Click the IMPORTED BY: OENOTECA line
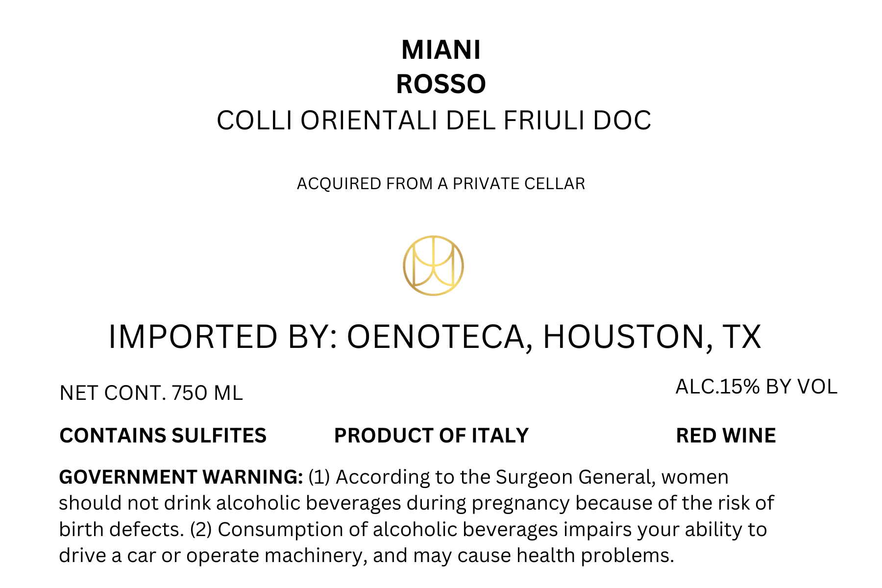Image resolution: width=882 pixels, height=588 pixels. point(434,337)
